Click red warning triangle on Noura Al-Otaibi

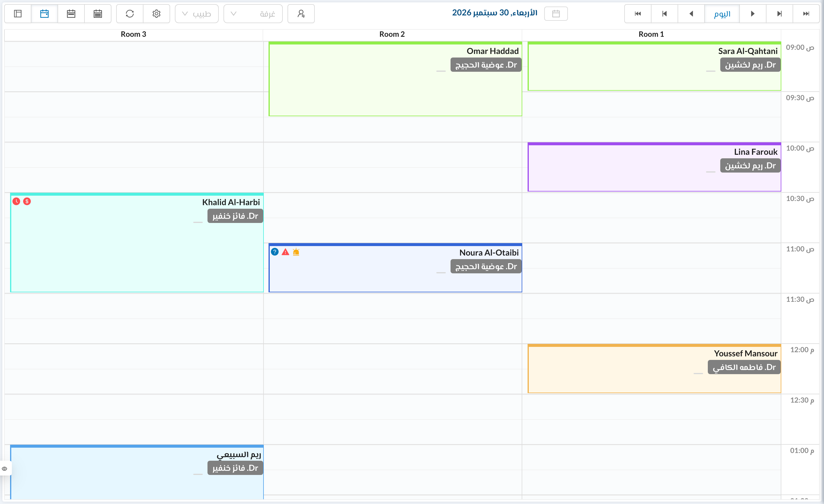coord(285,252)
